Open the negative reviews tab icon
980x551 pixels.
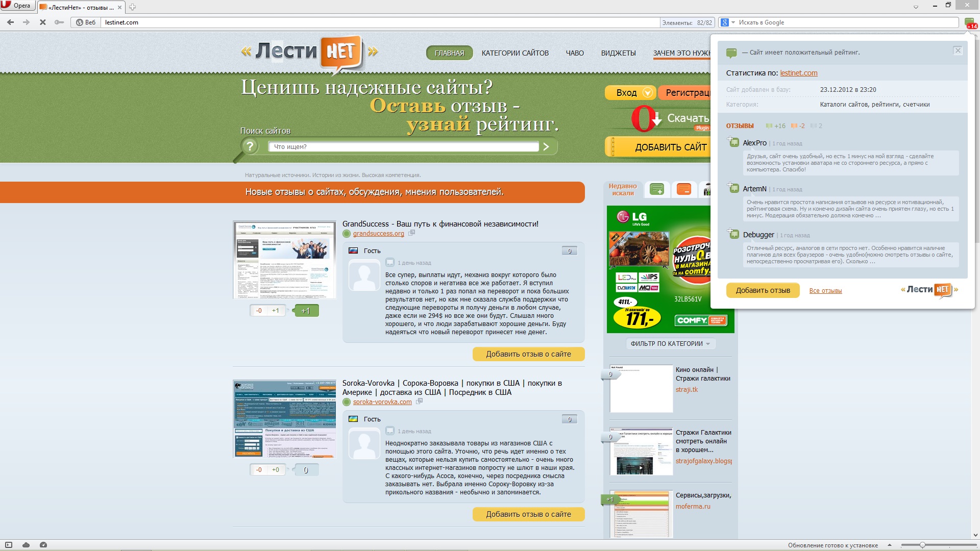pos(683,190)
